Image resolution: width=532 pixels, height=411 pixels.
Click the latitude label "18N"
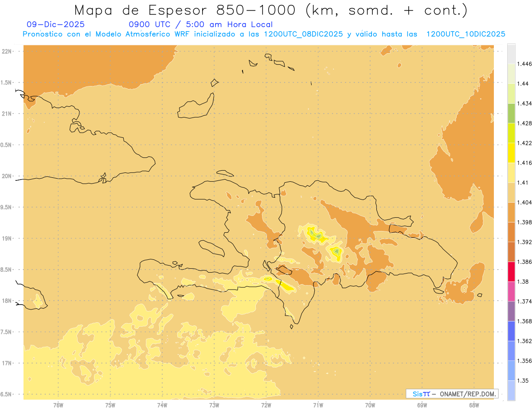click(7, 301)
